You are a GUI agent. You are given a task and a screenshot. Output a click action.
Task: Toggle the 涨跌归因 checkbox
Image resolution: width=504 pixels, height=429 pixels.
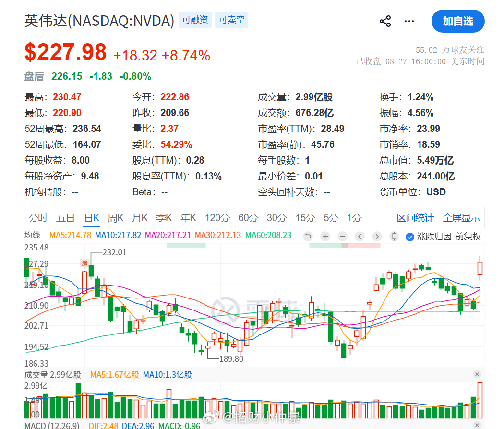coord(409,237)
